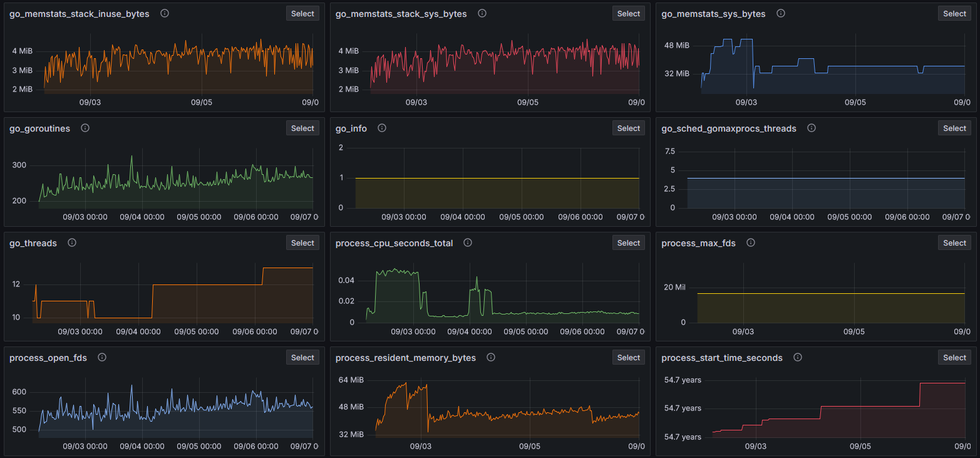980x458 pixels.
Task: Click info icon beside go_goroutines
Action: point(85,128)
